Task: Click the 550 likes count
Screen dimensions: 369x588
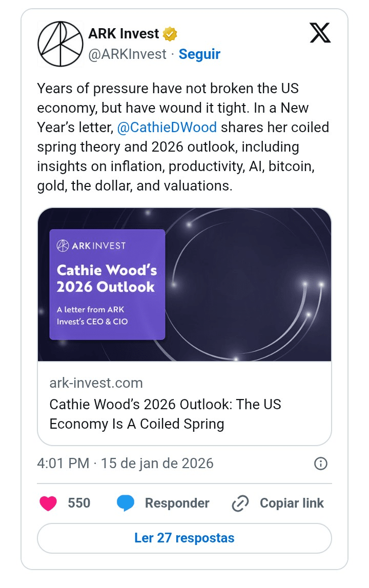Action: pyautogui.click(x=79, y=503)
